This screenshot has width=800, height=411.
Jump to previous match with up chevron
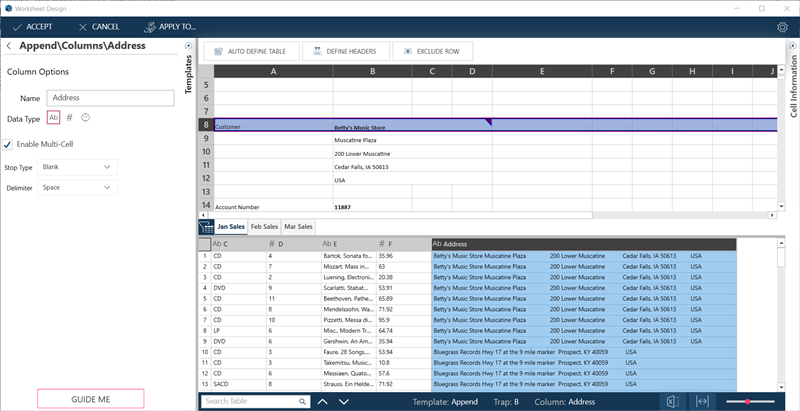(x=322, y=401)
